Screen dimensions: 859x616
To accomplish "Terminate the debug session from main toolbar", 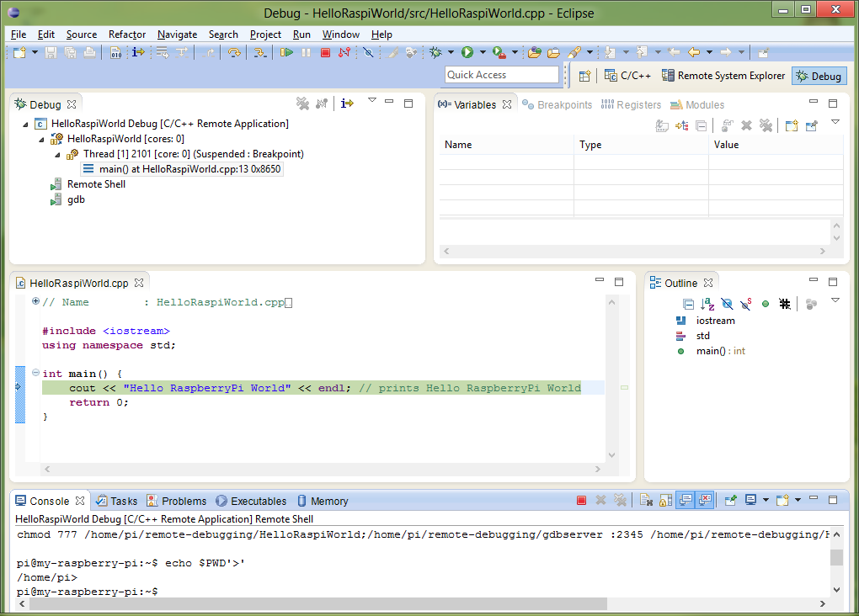I will pos(325,52).
